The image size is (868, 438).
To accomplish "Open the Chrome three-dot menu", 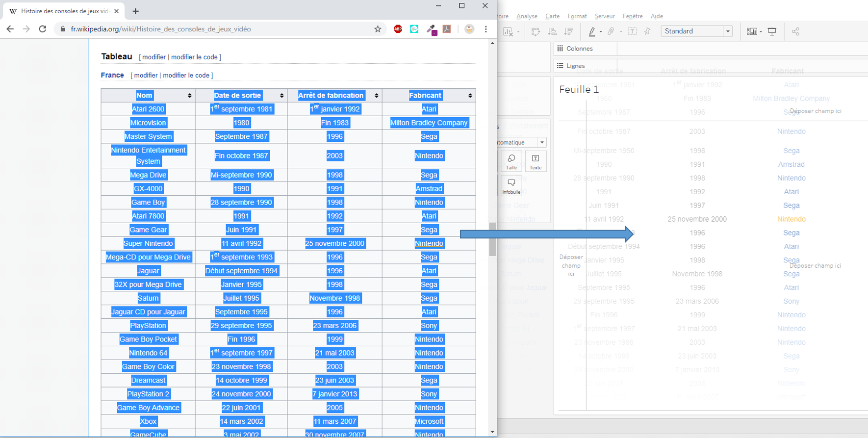I will pyautogui.click(x=486, y=29).
